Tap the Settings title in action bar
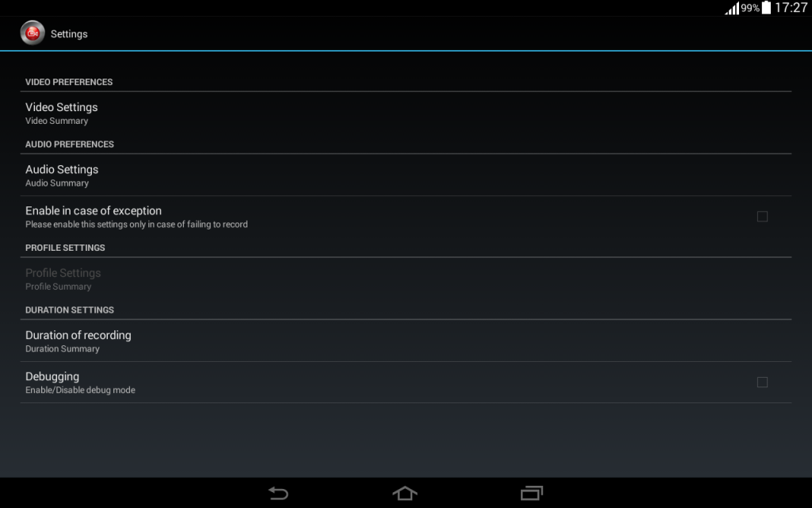 click(69, 33)
